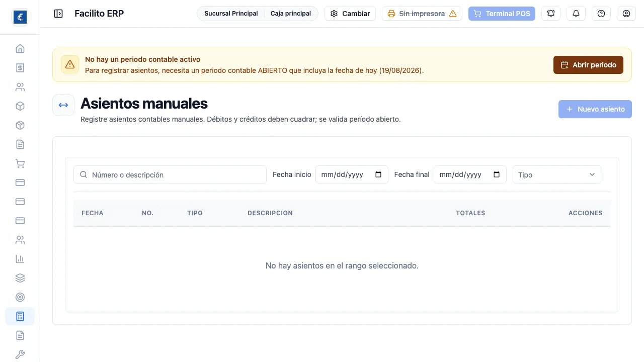
Task: Click the ringing bell alerts icon in the header
Action: tap(551, 14)
